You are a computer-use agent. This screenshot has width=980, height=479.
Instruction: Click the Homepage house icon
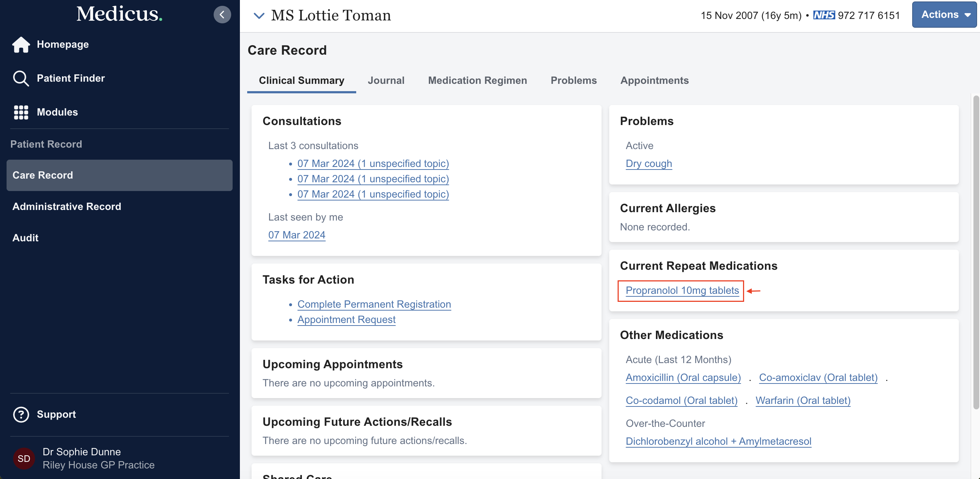(x=21, y=44)
